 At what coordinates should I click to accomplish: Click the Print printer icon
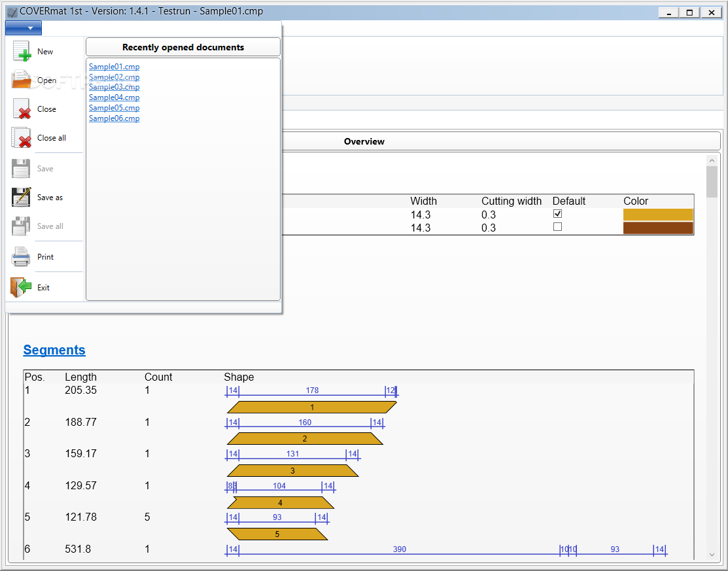21,256
